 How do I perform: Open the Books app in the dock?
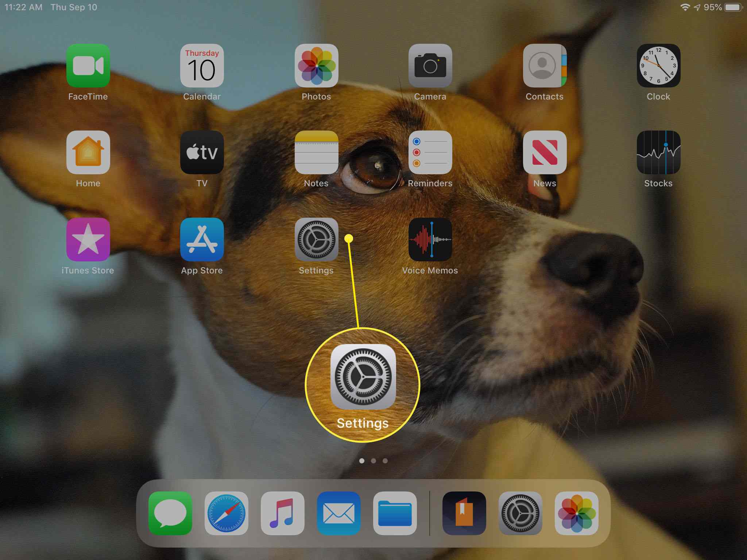464,513
